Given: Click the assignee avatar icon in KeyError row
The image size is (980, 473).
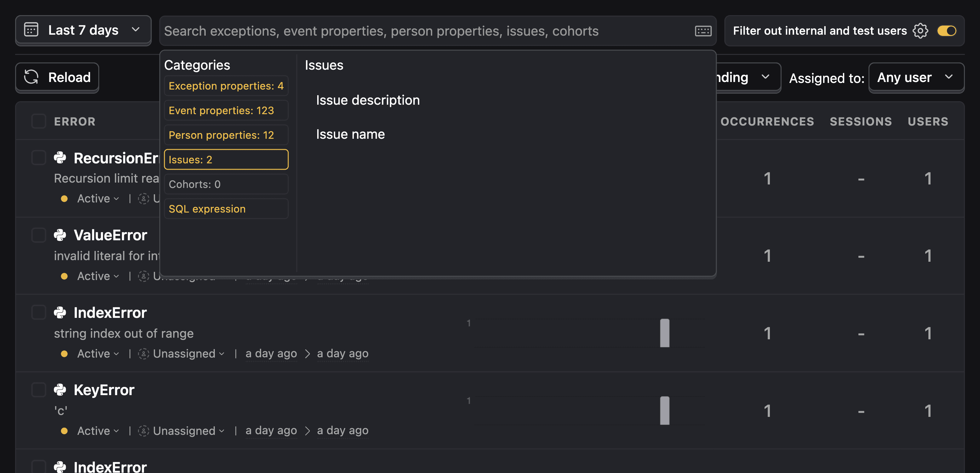Looking at the screenshot, I should tap(143, 431).
